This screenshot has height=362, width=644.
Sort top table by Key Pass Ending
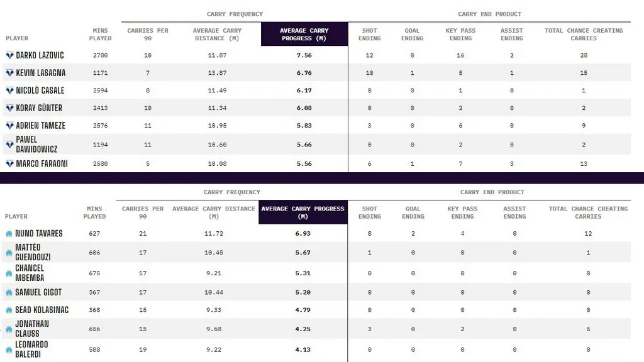click(460, 35)
